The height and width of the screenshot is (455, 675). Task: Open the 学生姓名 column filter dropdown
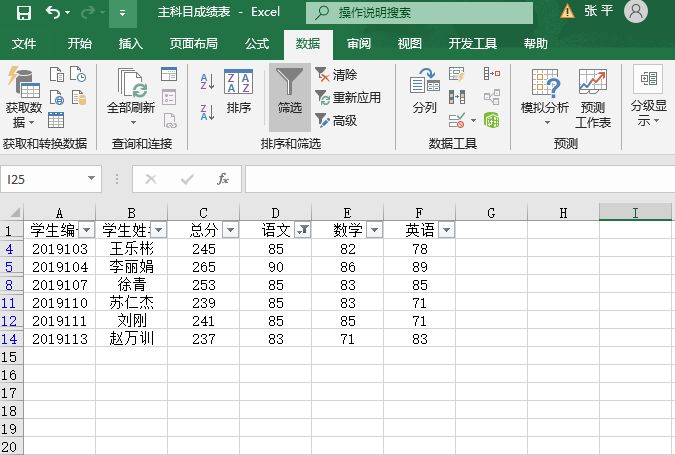click(x=158, y=230)
